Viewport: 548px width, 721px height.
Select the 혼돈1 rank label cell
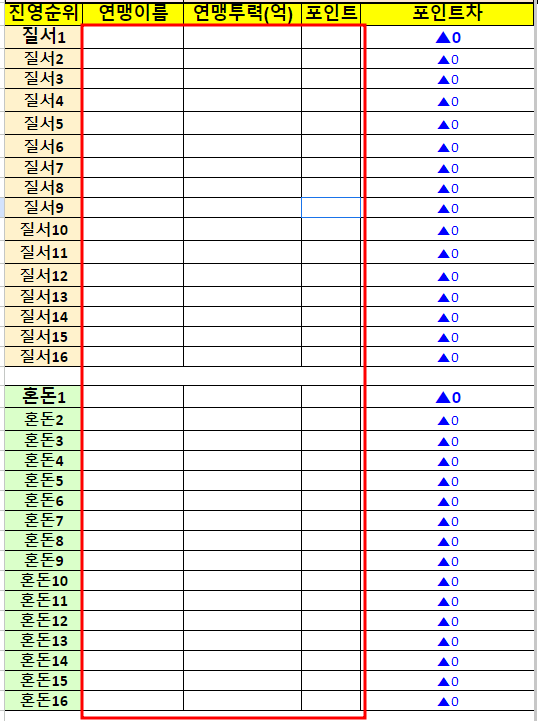[43, 396]
